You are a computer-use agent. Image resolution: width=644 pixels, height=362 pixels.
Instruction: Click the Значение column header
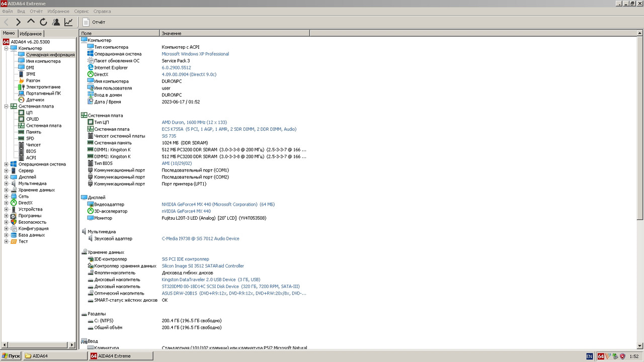tap(234, 33)
